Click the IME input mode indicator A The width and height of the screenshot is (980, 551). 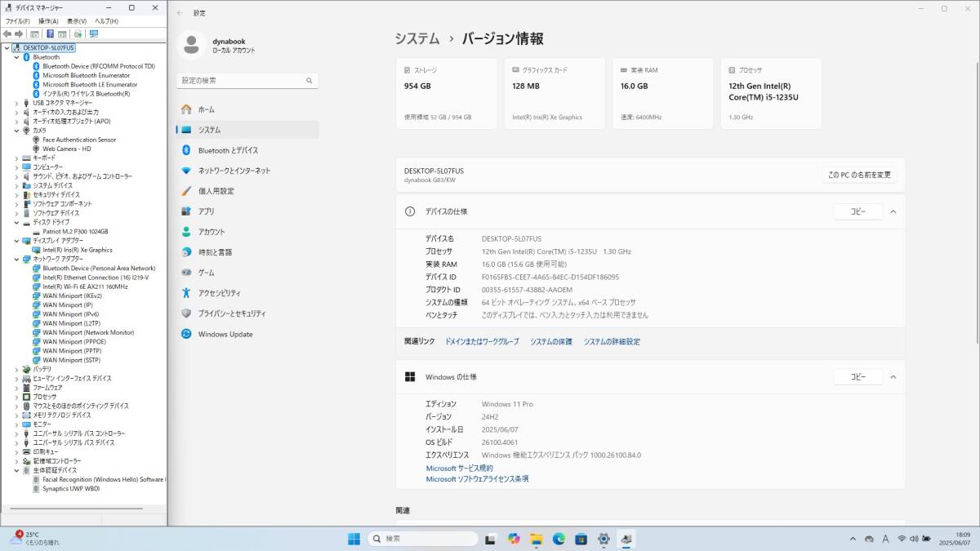(886, 539)
